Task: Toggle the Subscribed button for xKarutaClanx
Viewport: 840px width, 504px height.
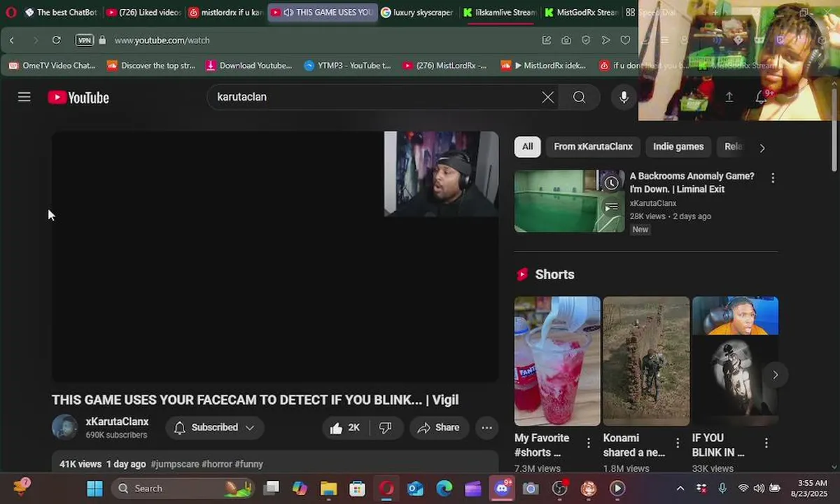Action: tap(214, 428)
